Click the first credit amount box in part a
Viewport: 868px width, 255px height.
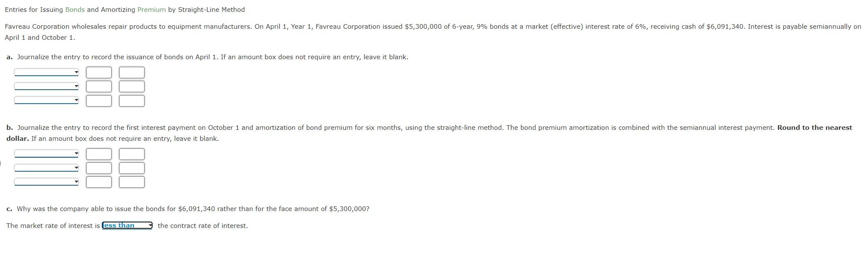[x=131, y=72]
